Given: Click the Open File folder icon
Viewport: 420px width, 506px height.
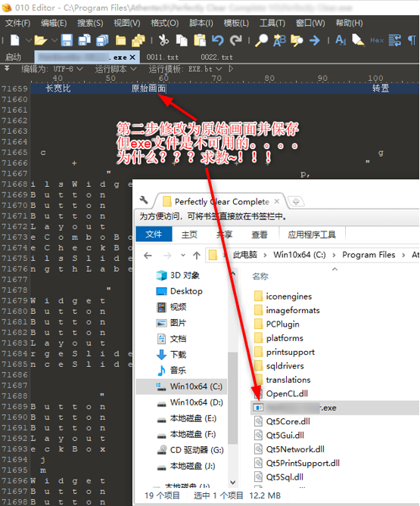Looking at the screenshot, I should click(x=41, y=40).
